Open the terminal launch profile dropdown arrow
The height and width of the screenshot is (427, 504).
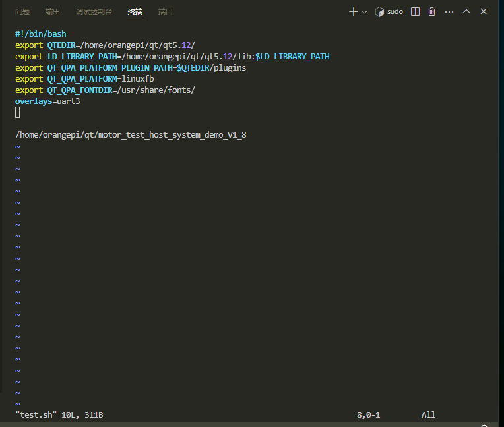pyautogui.click(x=364, y=13)
